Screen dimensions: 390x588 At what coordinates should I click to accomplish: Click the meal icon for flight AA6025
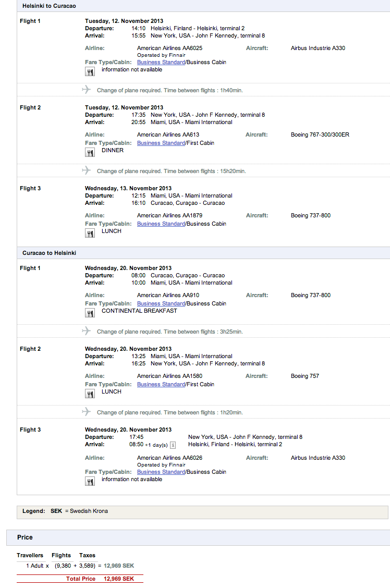[90, 72]
